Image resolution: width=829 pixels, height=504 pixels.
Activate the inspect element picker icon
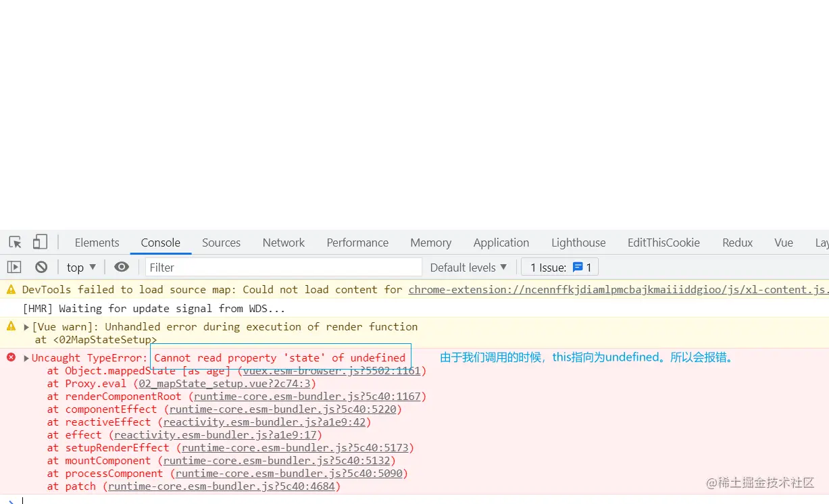(x=15, y=243)
